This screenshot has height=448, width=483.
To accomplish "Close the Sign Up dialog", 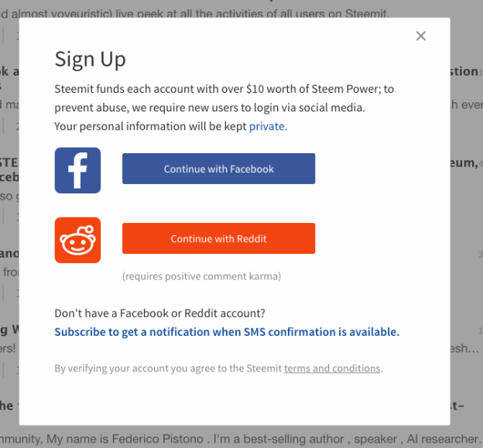I will pyautogui.click(x=421, y=36).
